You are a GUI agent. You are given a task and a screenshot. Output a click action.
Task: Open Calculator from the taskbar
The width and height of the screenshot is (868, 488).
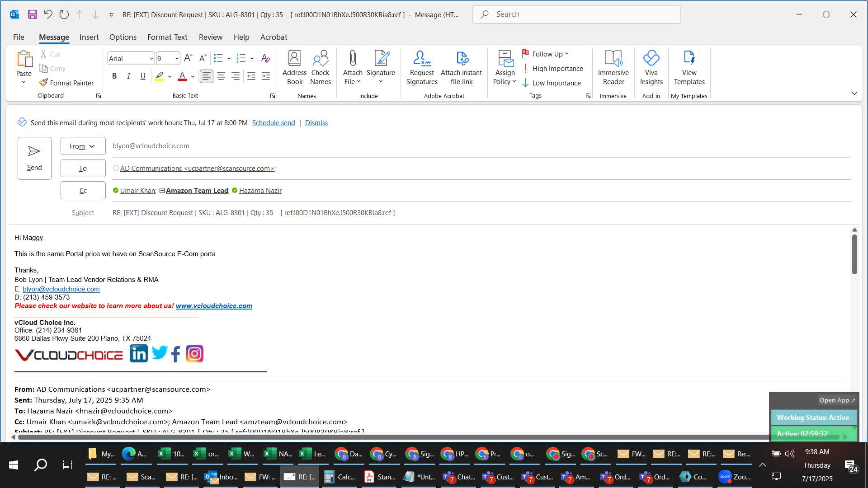tap(339, 477)
